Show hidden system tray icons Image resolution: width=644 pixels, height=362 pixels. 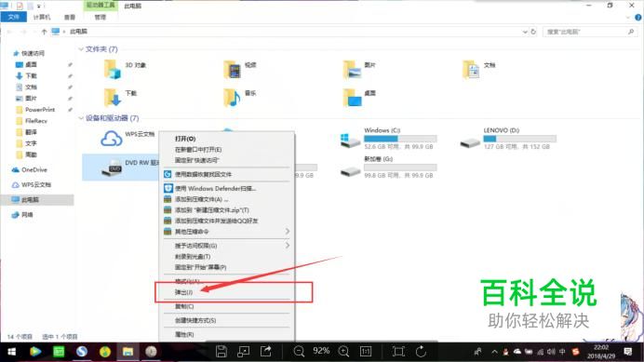tap(494, 352)
